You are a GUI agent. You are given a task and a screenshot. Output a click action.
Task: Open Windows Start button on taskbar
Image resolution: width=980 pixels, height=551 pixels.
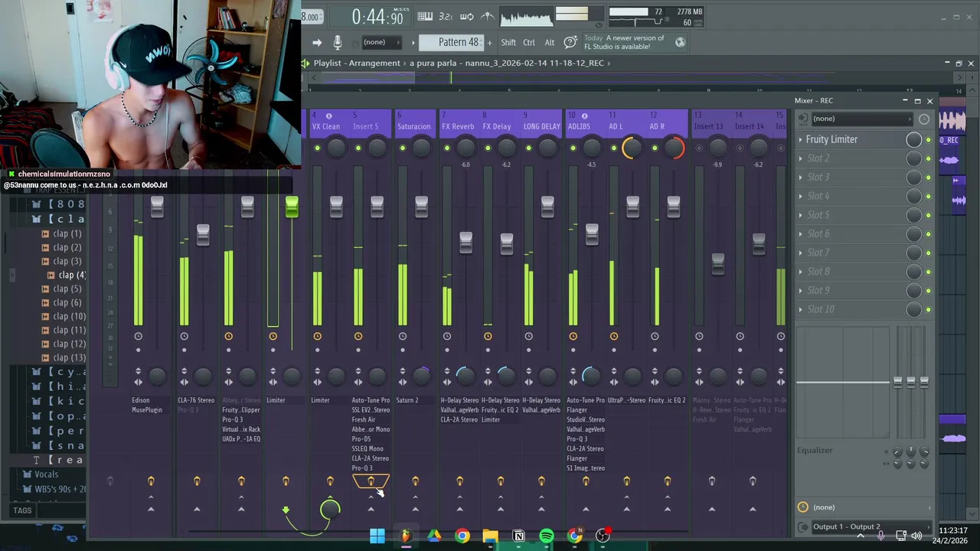pos(377,536)
